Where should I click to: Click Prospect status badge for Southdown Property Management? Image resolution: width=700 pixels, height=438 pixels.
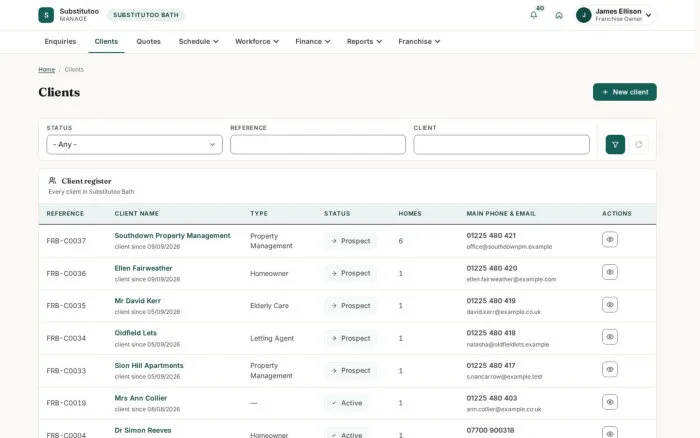click(x=350, y=241)
